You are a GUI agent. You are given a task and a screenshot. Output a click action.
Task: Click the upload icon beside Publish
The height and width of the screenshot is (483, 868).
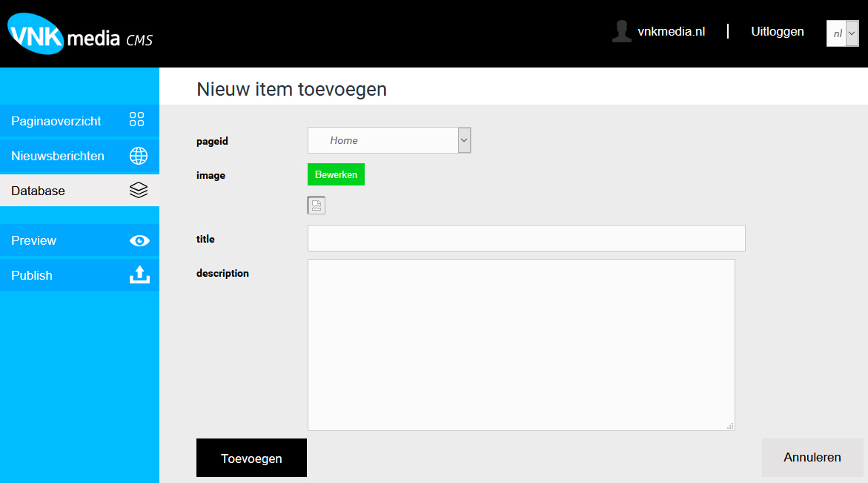coord(139,275)
